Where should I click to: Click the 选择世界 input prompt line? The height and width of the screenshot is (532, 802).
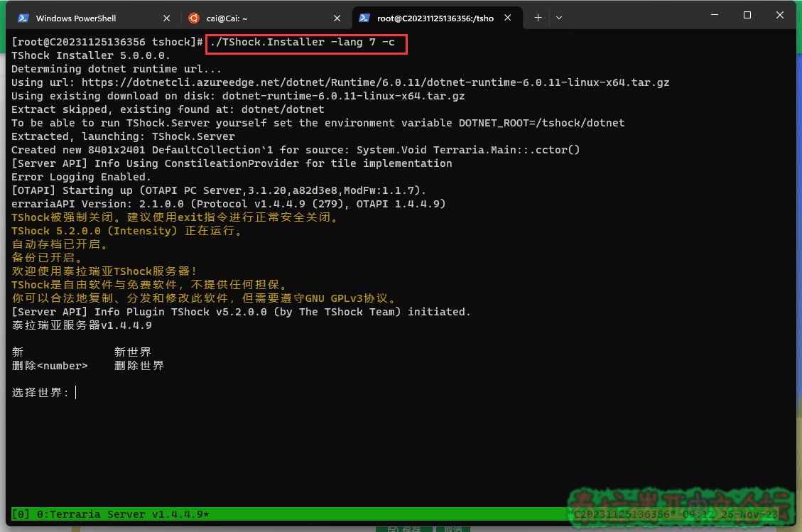(44, 392)
